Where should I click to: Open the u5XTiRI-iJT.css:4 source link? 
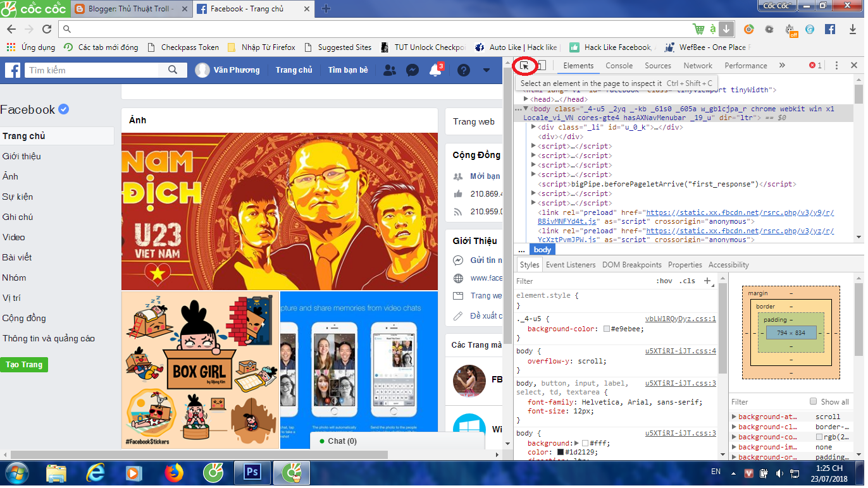681,351
